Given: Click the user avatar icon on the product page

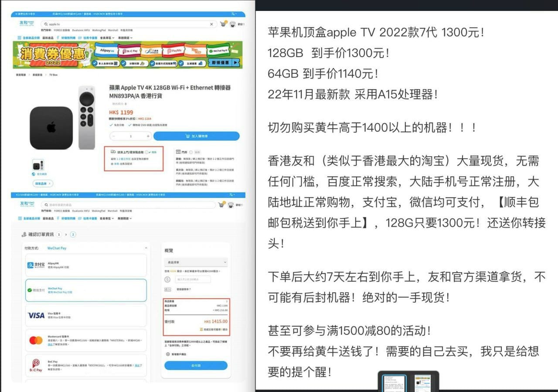Looking at the screenshot, I should click(233, 24).
